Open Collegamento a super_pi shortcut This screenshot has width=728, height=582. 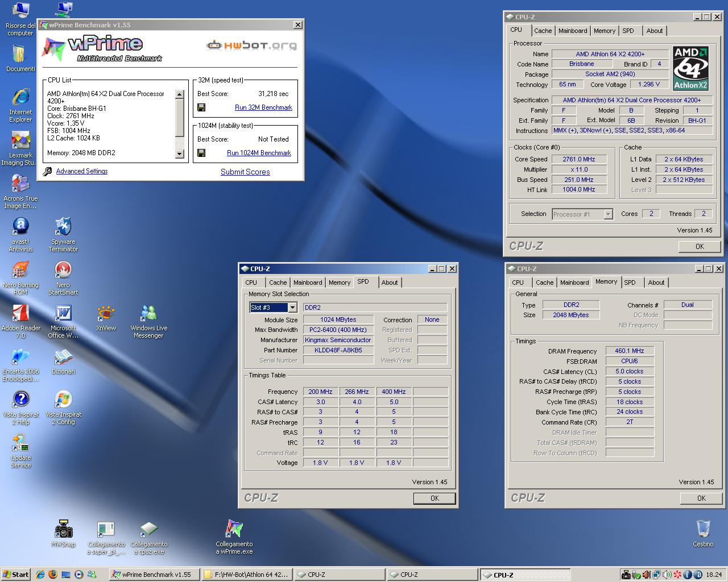pos(106,537)
